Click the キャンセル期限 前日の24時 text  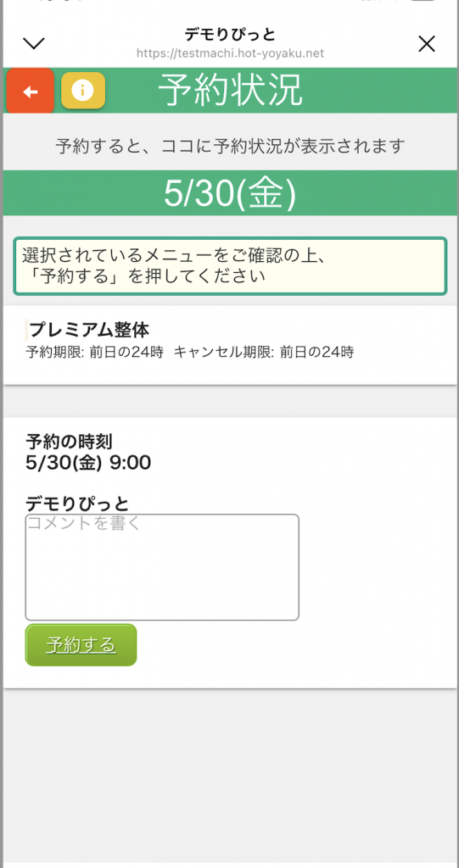click(264, 352)
